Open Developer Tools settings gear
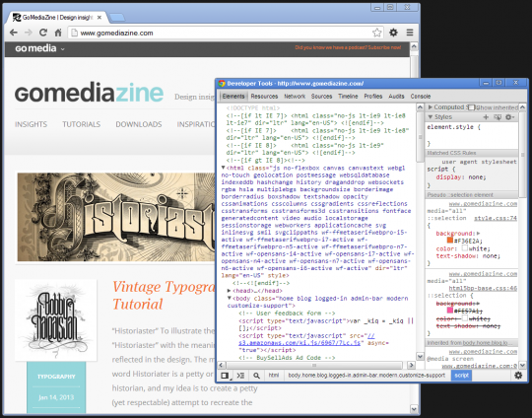The height and width of the screenshot is (418, 532). tap(518, 376)
